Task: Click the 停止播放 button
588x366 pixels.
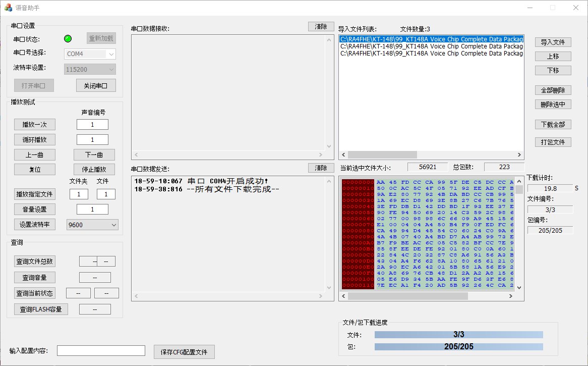Action: tap(94, 169)
